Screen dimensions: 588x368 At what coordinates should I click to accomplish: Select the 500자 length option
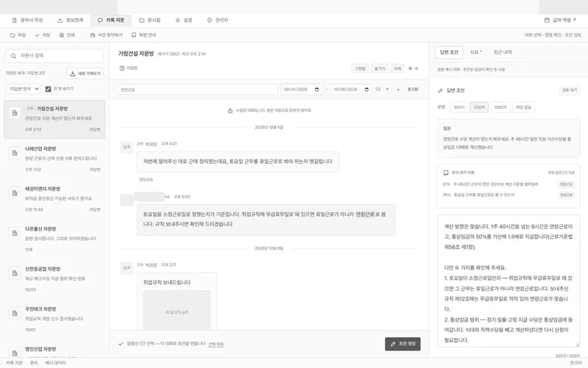(x=479, y=107)
